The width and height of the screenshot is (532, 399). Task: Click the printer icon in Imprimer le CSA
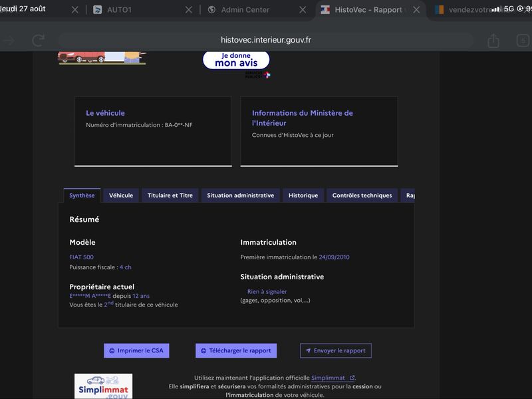(112, 351)
